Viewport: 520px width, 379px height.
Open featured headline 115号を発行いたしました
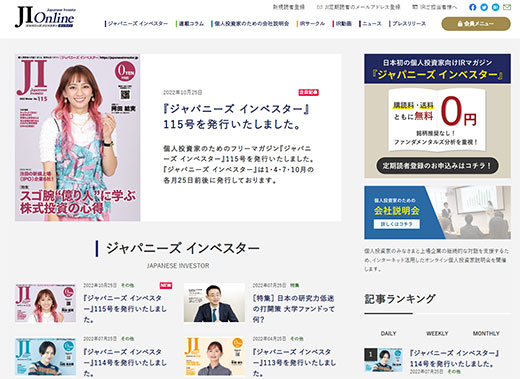[236, 116]
